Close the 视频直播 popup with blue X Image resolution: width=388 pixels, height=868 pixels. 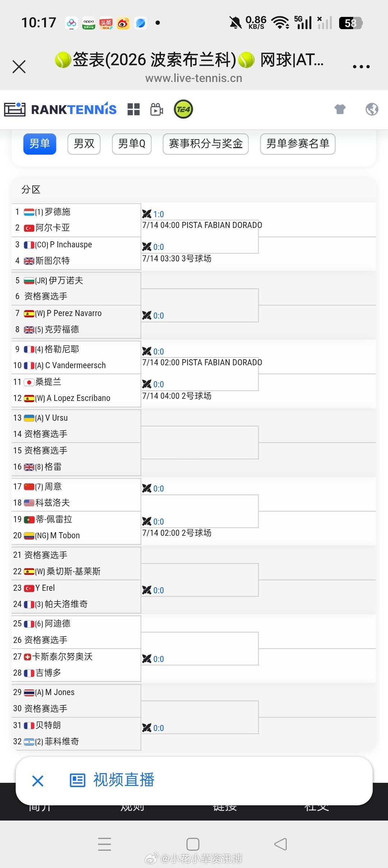coord(38,781)
